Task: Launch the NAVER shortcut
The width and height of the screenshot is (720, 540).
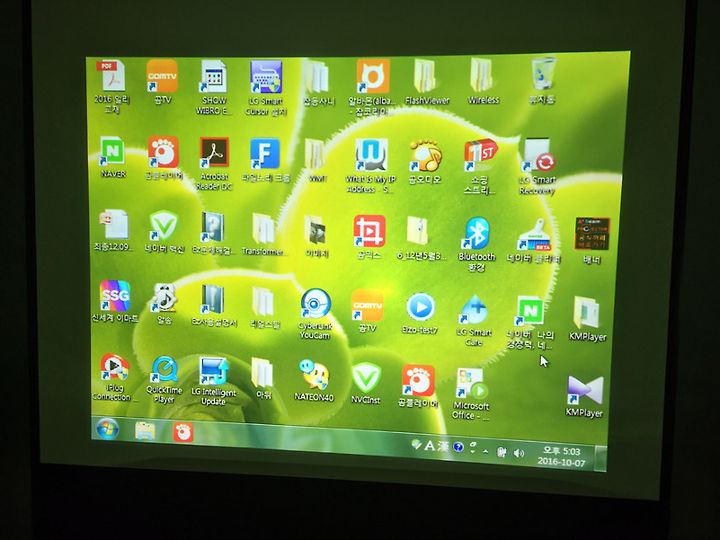Action: point(112,158)
